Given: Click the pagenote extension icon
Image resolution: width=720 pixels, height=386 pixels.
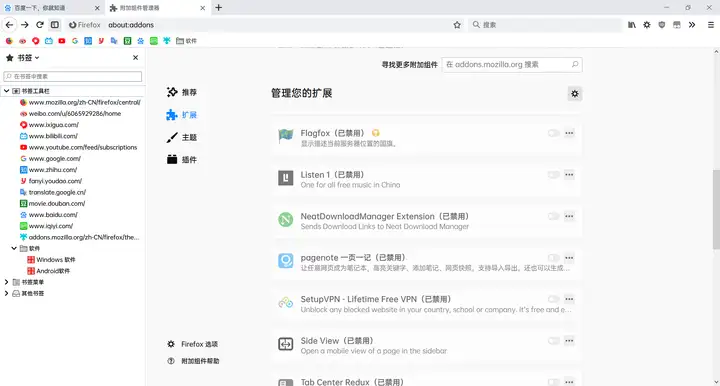Looking at the screenshot, I should coord(286,261).
